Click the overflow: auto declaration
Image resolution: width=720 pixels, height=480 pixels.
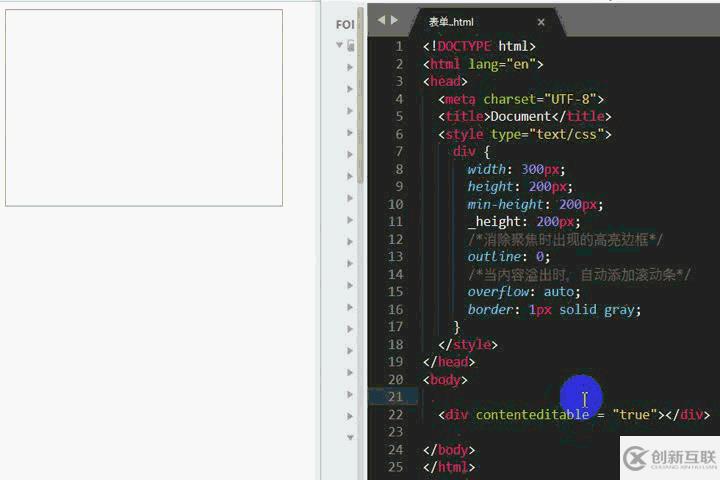tap(524, 292)
